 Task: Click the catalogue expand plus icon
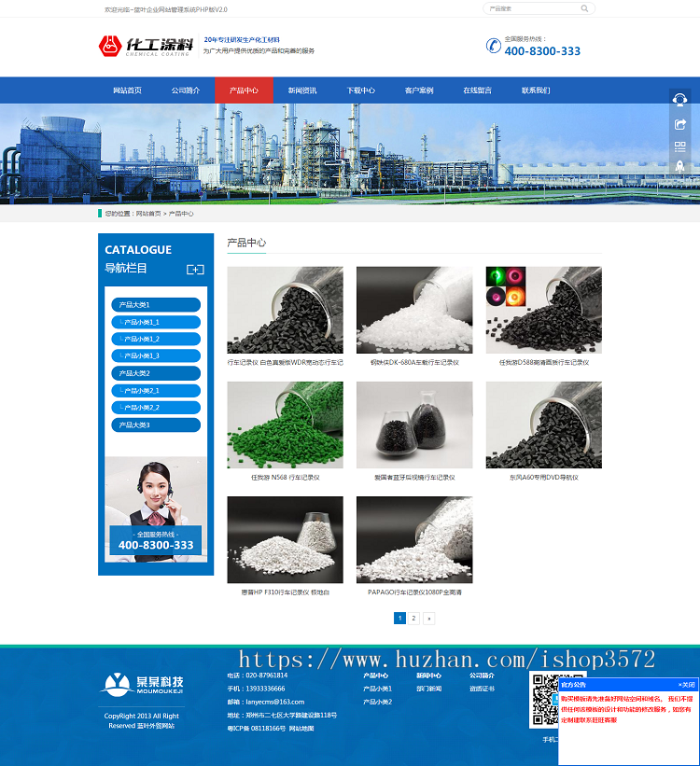pyautogui.click(x=195, y=270)
